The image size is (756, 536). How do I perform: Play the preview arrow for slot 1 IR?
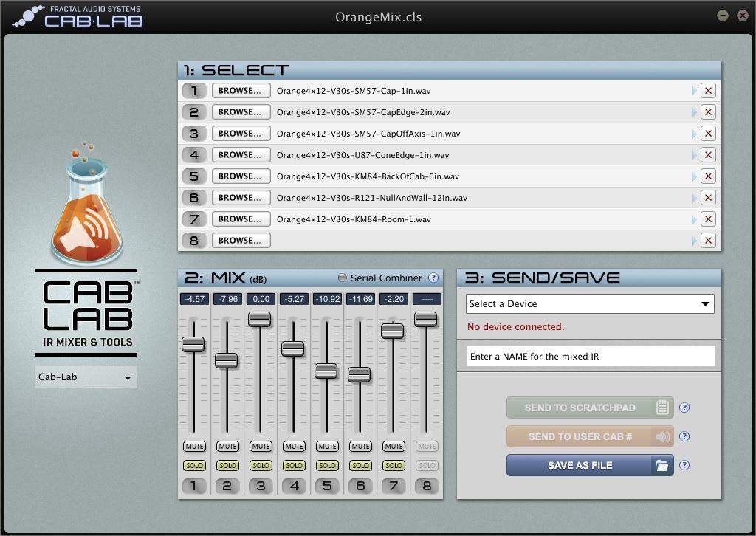click(694, 91)
